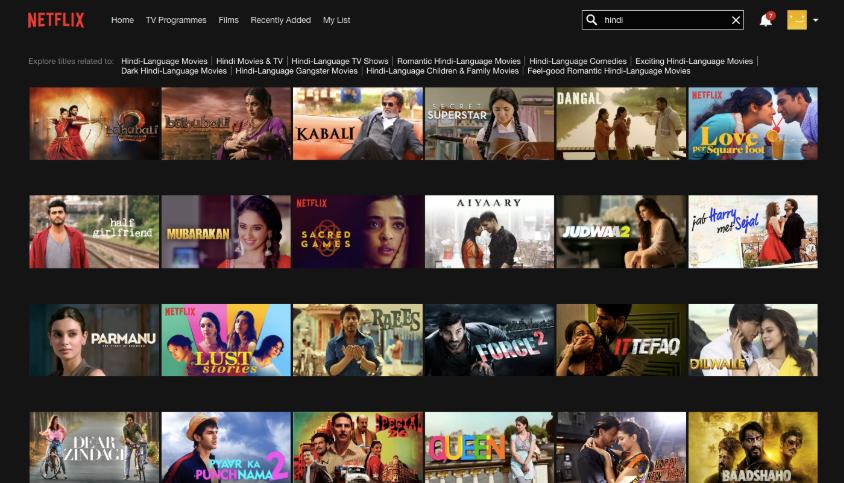This screenshot has width=844, height=483.
Task: Click the search magnifier icon
Action: click(592, 20)
